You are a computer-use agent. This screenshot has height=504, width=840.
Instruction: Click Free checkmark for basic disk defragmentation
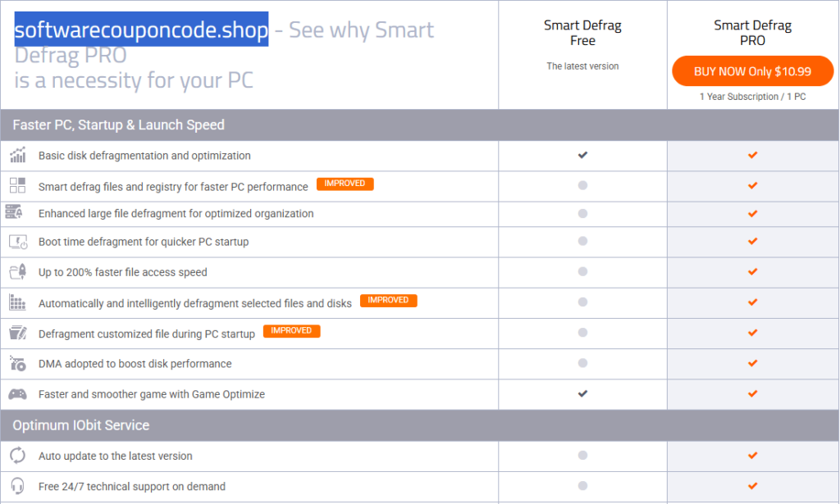coord(583,155)
